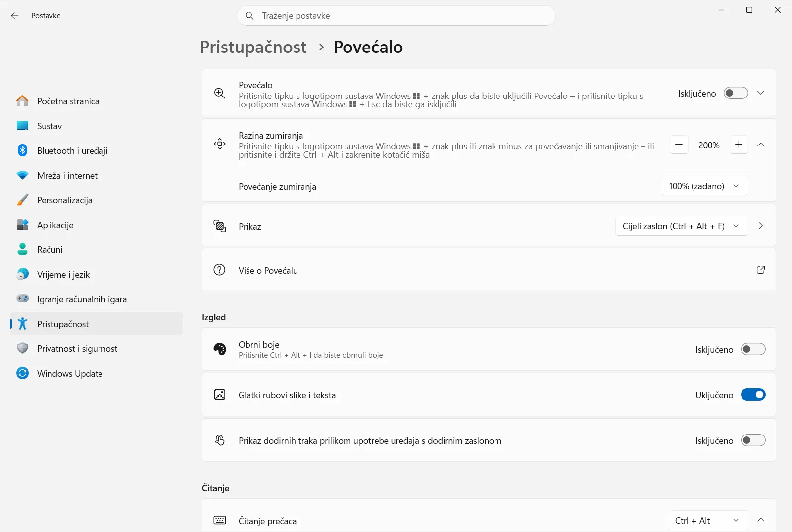Click the Mreža i internet wifi icon
Viewport: 792px width, 532px height.
point(22,175)
